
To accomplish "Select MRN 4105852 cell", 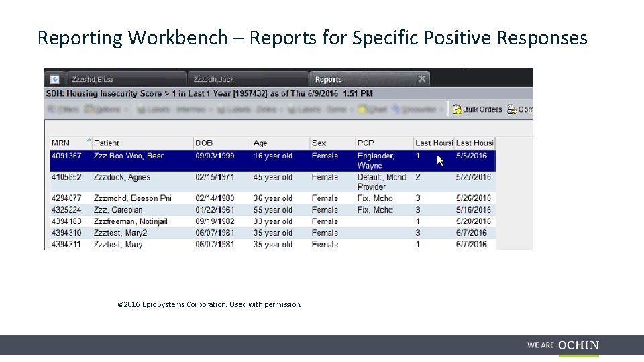I will coord(66,177).
